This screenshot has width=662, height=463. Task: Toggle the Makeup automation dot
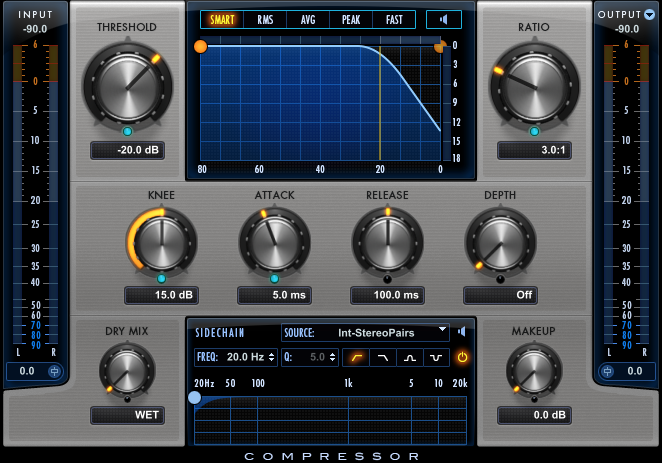(x=534, y=399)
